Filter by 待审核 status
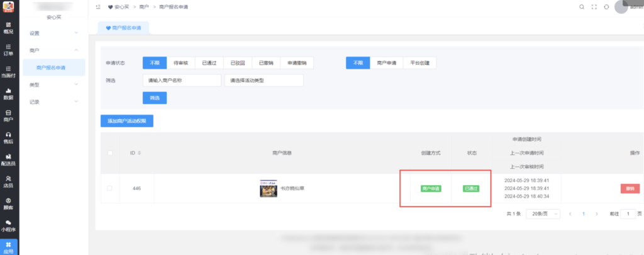The width and height of the screenshot is (644, 255). click(180, 63)
